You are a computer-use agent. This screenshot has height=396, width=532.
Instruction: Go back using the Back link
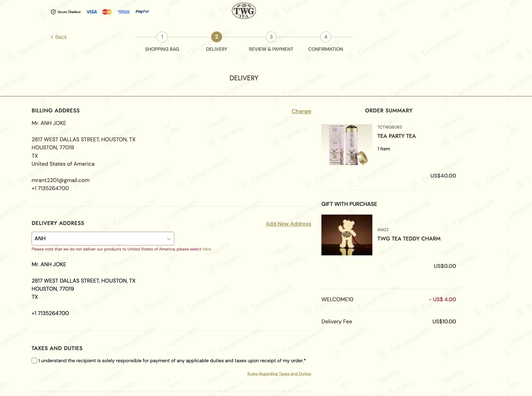point(59,37)
